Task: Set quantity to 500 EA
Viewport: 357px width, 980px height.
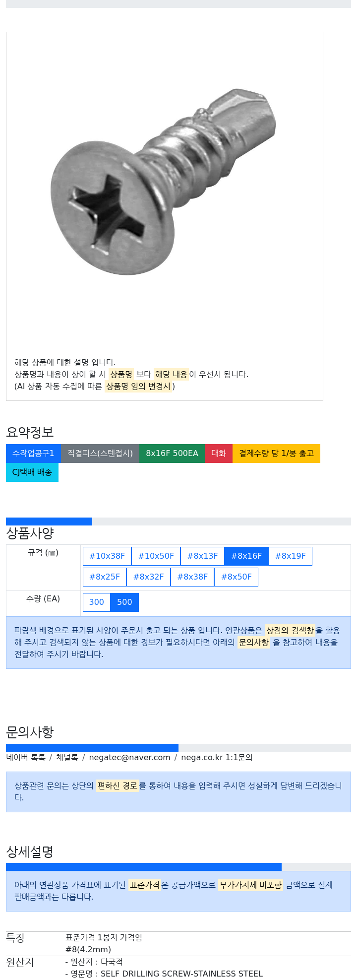Action: (124, 602)
